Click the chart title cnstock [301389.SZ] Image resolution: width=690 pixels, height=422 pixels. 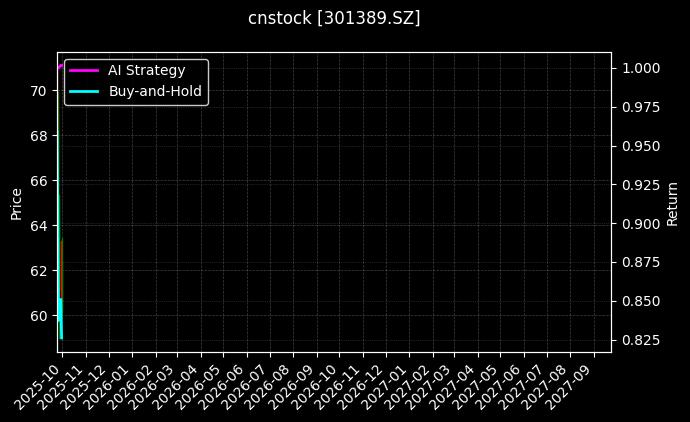334,18
